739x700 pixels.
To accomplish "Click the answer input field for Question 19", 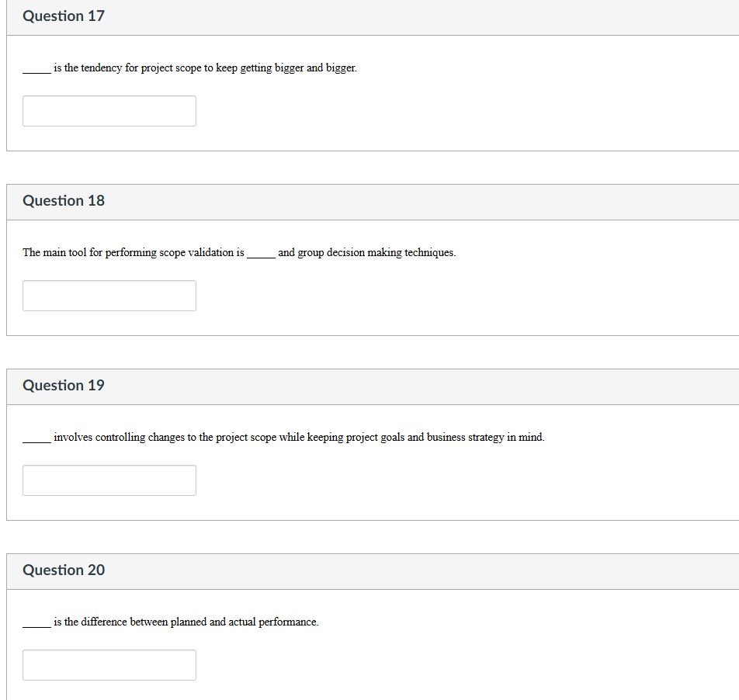I will pyautogui.click(x=109, y=480).
